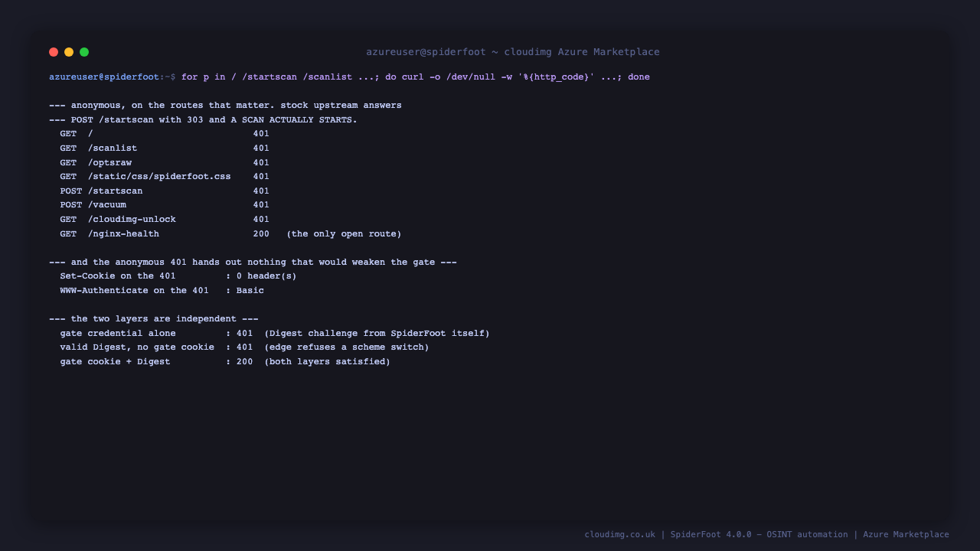Click the Set-Cookie on the 401 line
This screenshot has width=980, height=551.
[178, 276]
